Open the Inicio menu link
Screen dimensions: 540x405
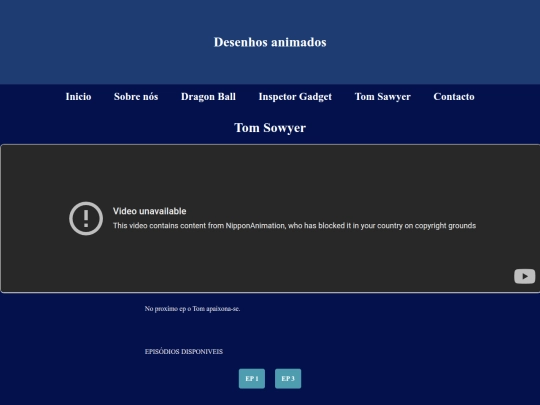click(79, 96)
